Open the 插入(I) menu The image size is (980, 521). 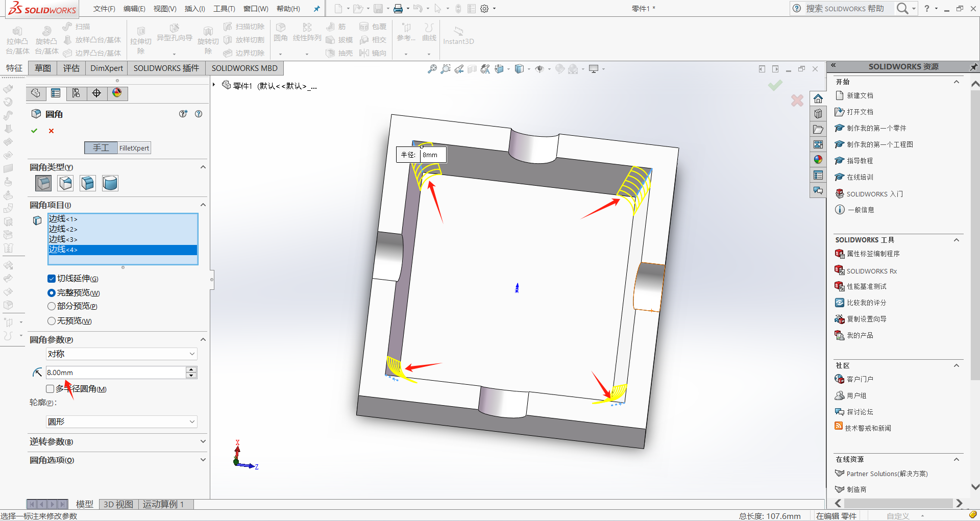coord(194,9)
